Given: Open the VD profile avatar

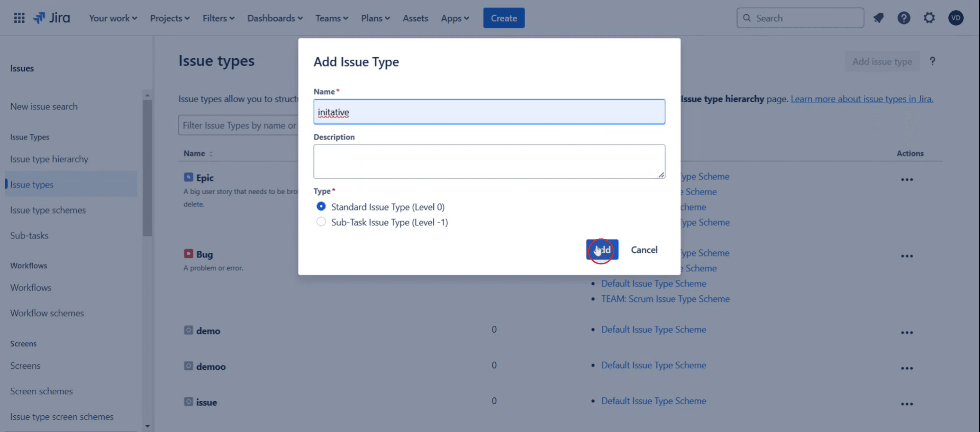Looking at the screenshot, I should click(x=956, y=18).
